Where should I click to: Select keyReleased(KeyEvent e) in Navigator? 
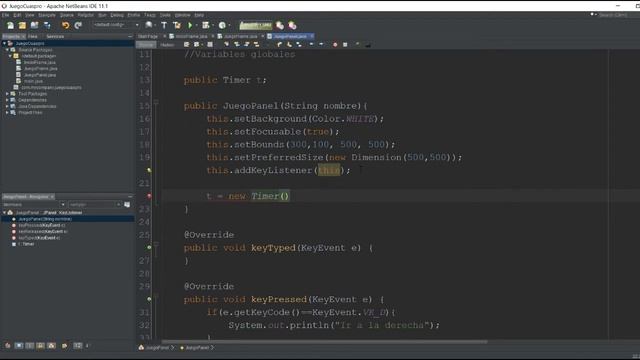pos(42,231)
